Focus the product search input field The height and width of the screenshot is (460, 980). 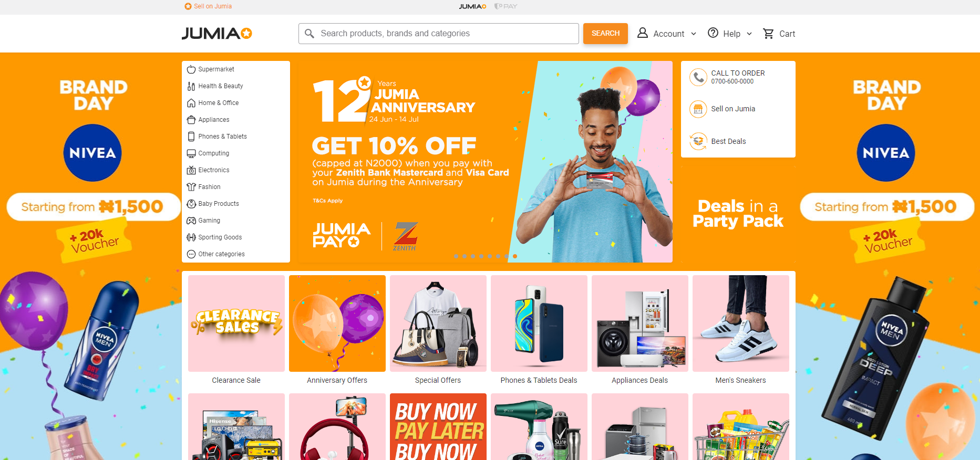pos(439,34)
